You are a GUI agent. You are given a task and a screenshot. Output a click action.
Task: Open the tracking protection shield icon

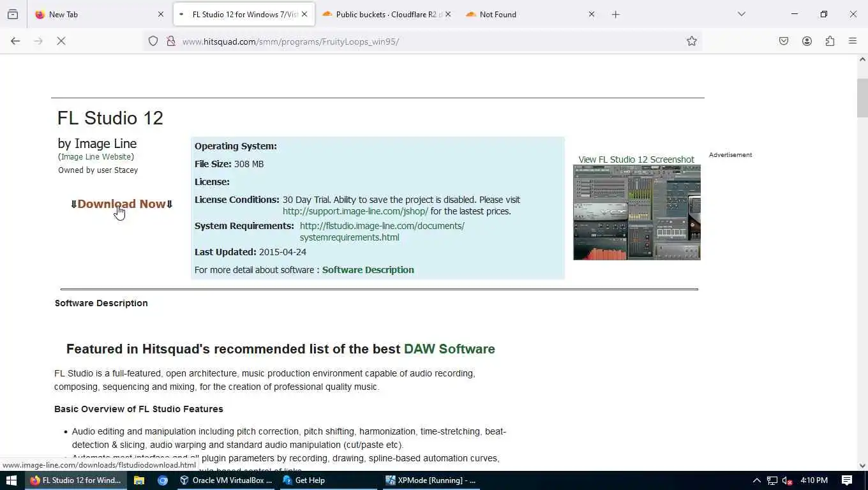(x=153, y=41)
